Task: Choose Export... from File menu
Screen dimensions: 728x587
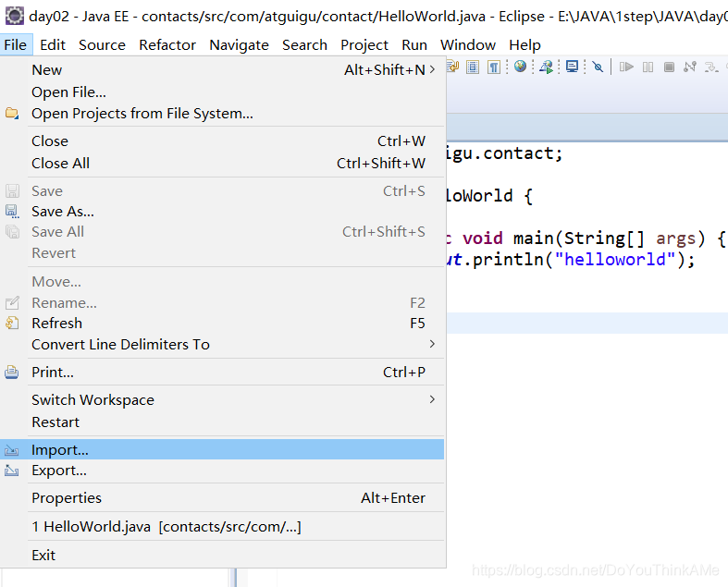Action: (222, 471)
